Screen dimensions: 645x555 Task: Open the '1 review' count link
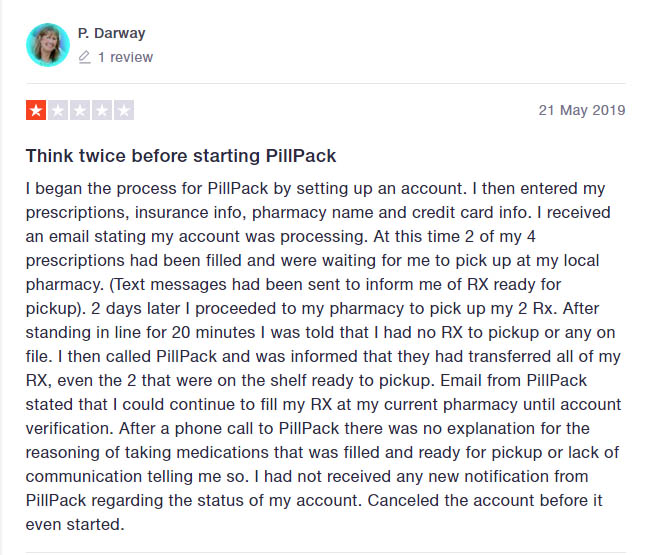click(x=125, y=57)
